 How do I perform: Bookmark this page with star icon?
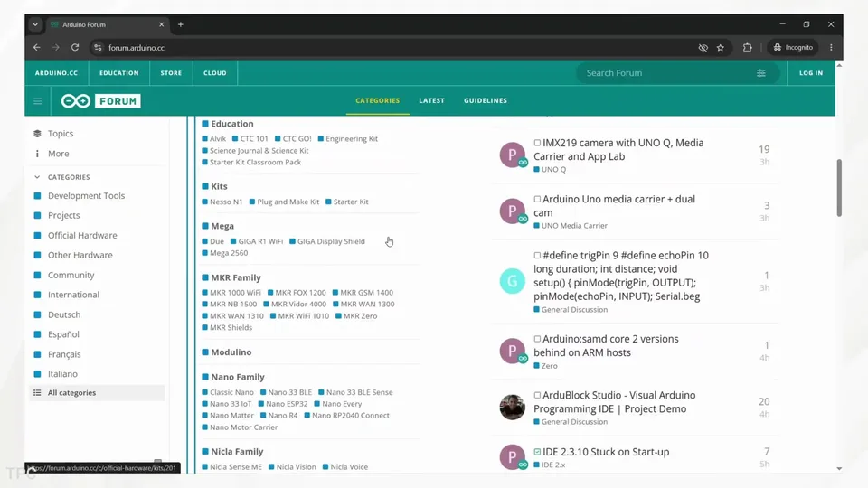[721, 48]
